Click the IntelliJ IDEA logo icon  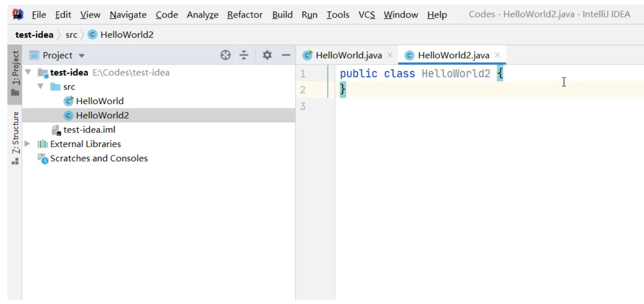(18, 14)
